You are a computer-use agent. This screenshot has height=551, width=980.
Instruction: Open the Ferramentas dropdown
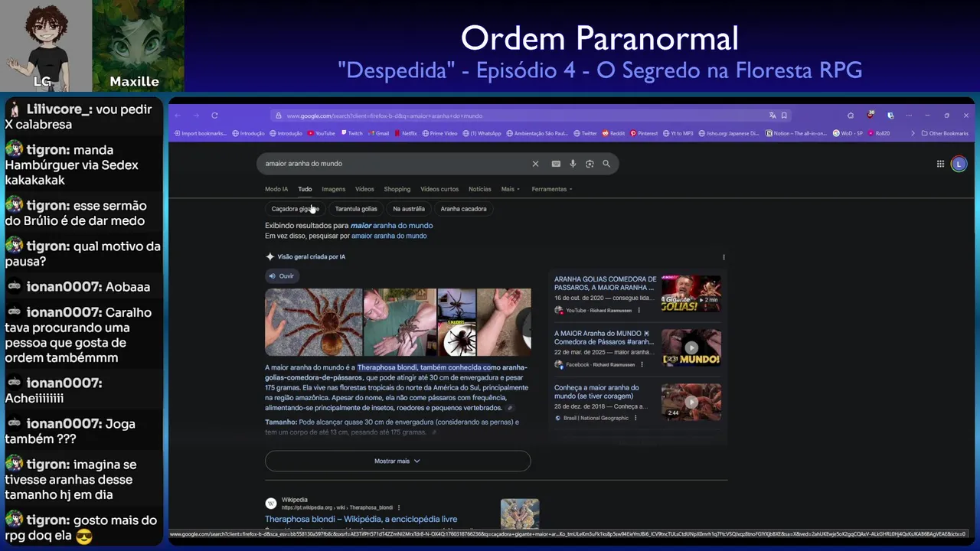click(552, 189)
